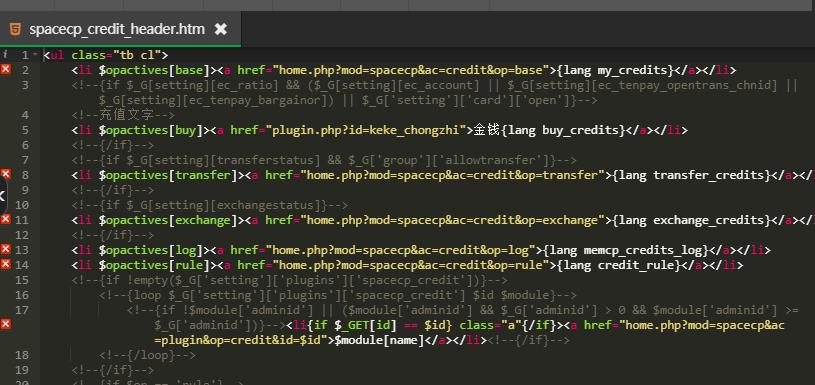Click the class="tb cl" attribute text
This screenshot has width=815, height=385.
[116, 55]
